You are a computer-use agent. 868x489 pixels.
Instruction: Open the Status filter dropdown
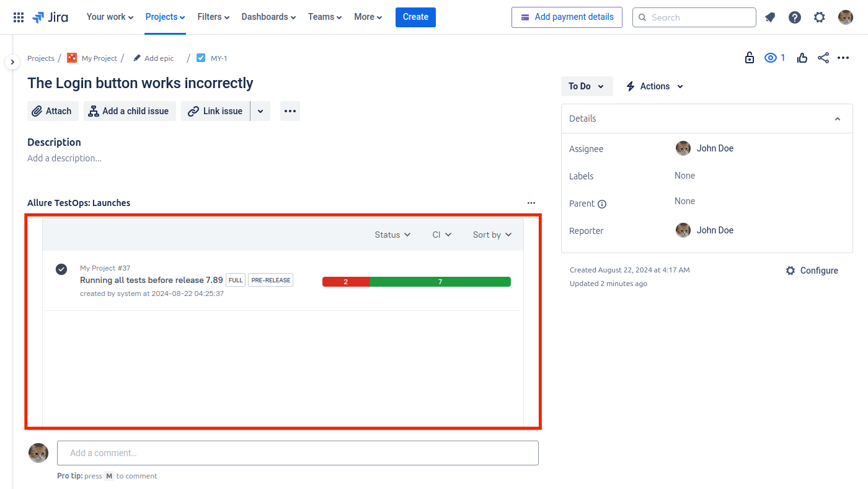pos(393,235)
